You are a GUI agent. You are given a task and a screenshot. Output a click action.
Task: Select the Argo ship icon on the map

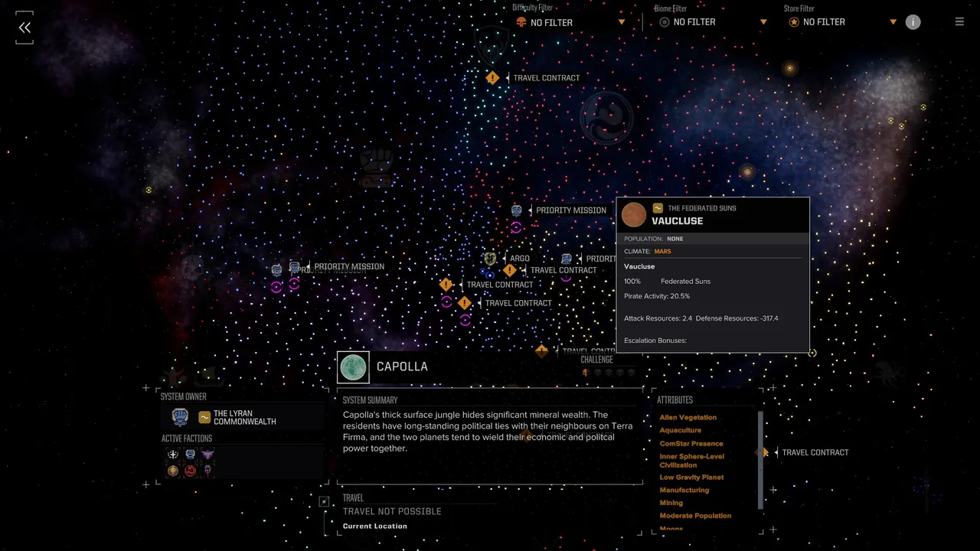point(490,259)
